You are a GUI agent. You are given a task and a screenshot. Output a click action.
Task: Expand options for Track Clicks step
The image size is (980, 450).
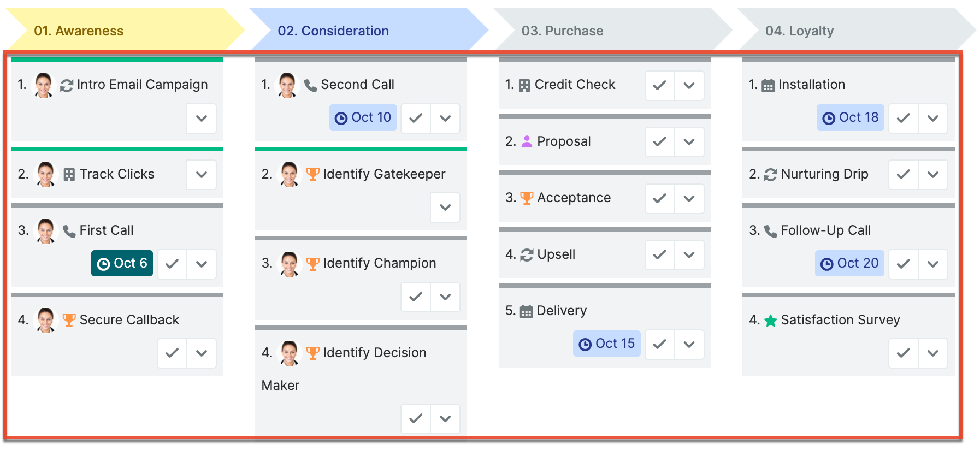point(202,174)
